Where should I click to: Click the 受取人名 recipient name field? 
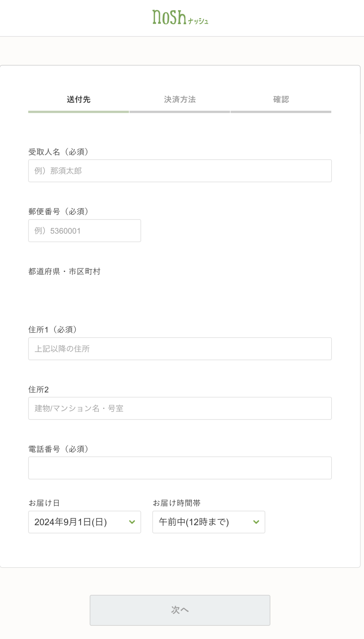180,171
